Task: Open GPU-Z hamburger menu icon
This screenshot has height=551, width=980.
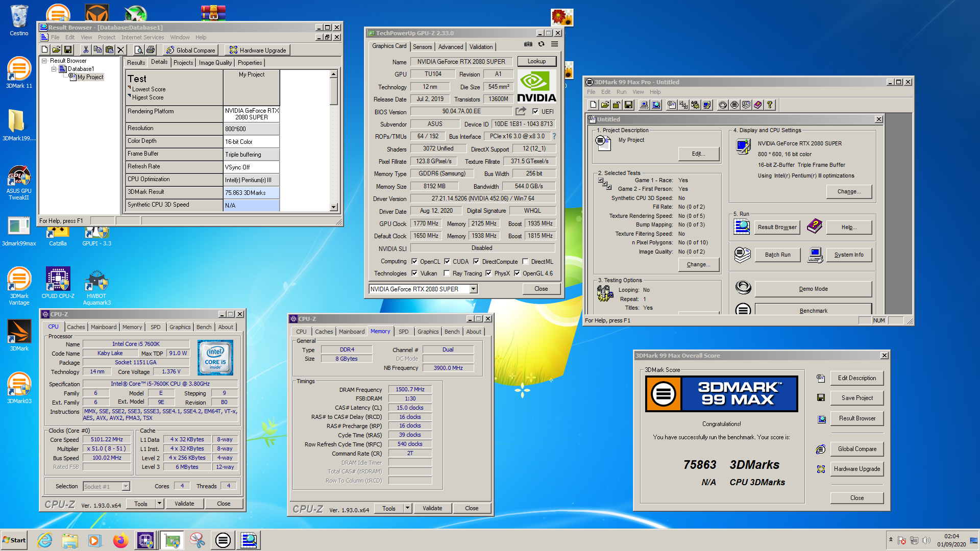Action: [x=554, y=44]
